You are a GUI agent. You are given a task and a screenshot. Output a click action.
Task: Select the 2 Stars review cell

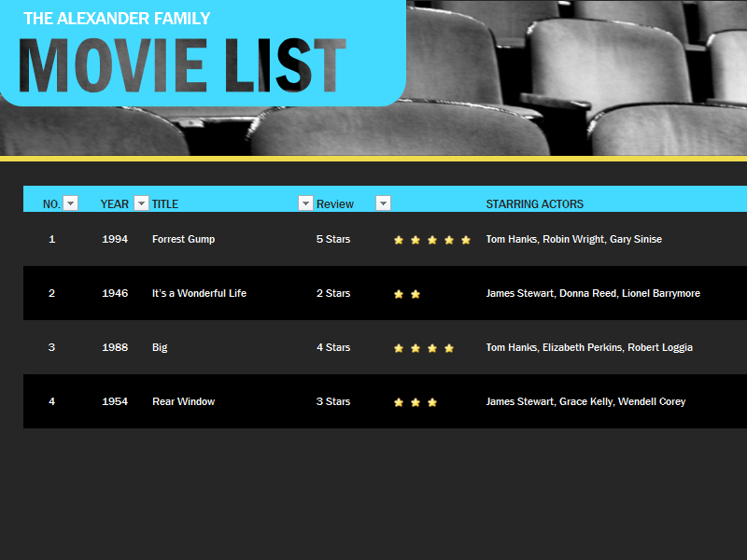(x=333, y=293)
